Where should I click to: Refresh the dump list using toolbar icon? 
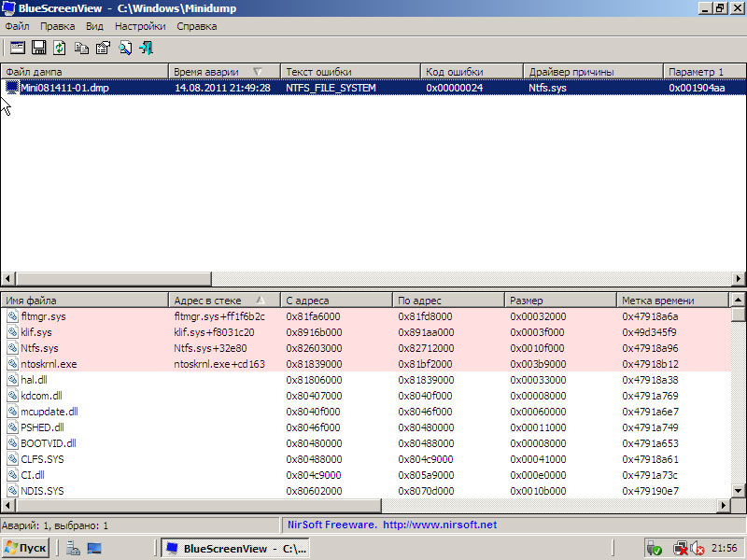click(60, 48)
